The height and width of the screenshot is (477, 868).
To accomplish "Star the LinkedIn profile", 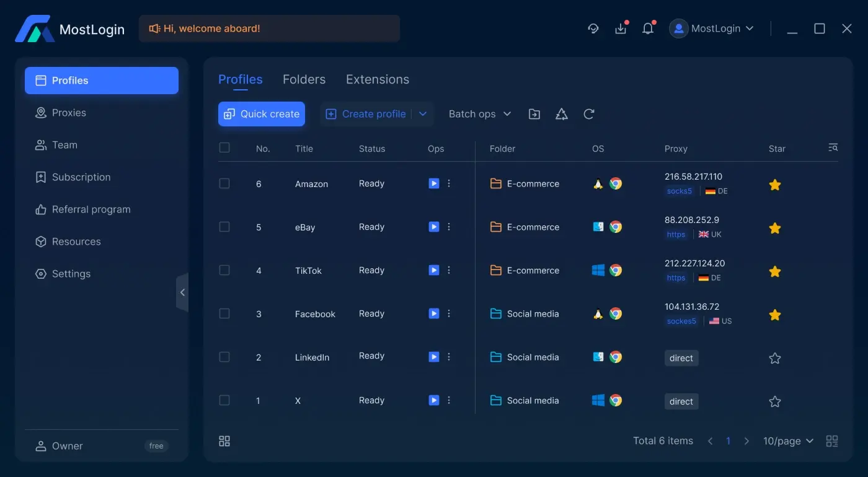I will point(774,358).
